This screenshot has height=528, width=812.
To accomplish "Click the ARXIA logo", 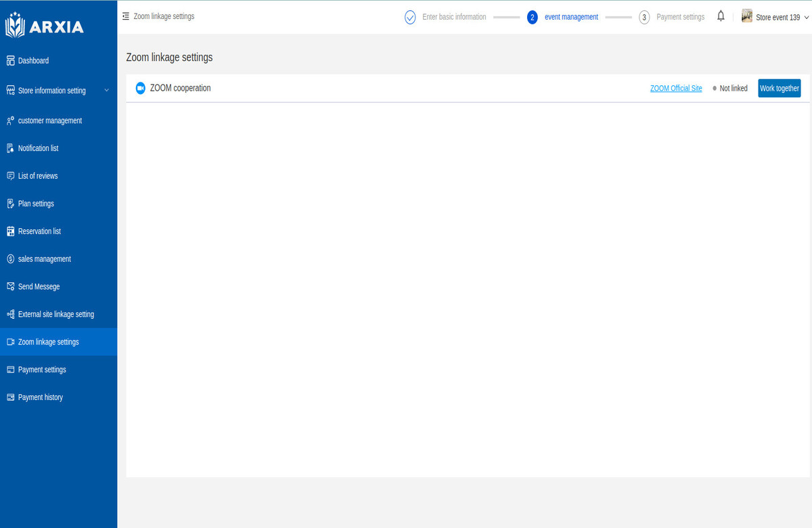I will [45, 26].
